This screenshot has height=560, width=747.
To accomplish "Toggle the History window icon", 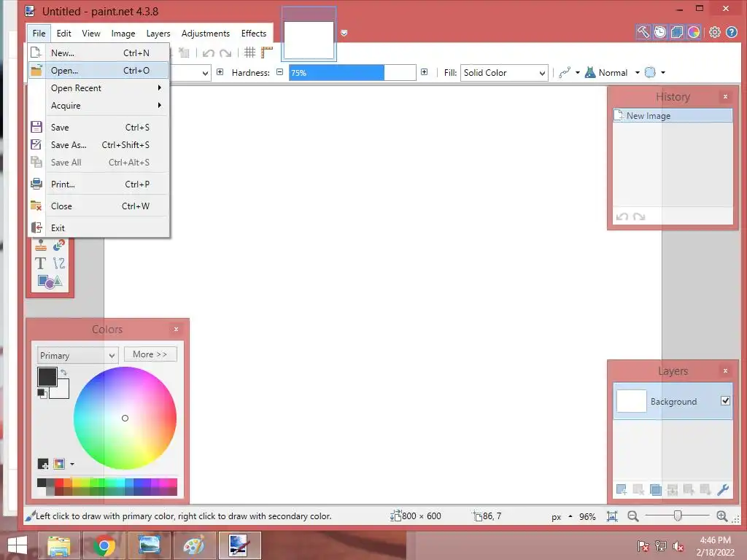I will [x=659, y=32].
